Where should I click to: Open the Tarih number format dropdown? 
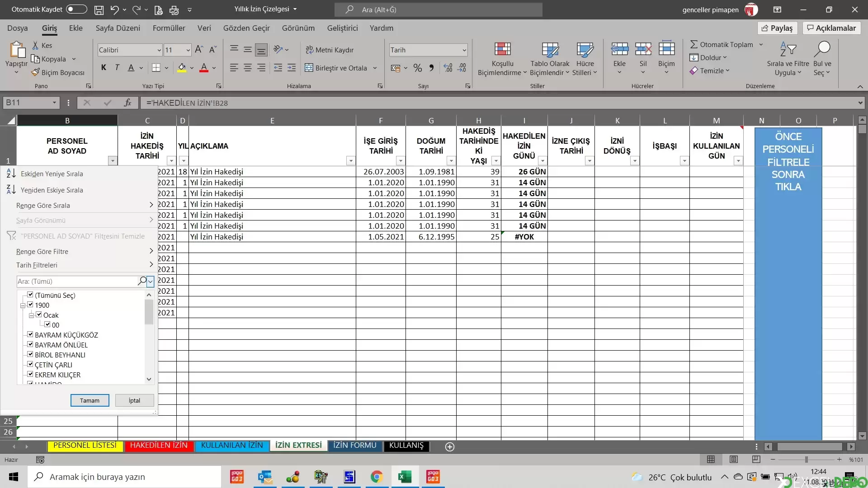(464, 50)
